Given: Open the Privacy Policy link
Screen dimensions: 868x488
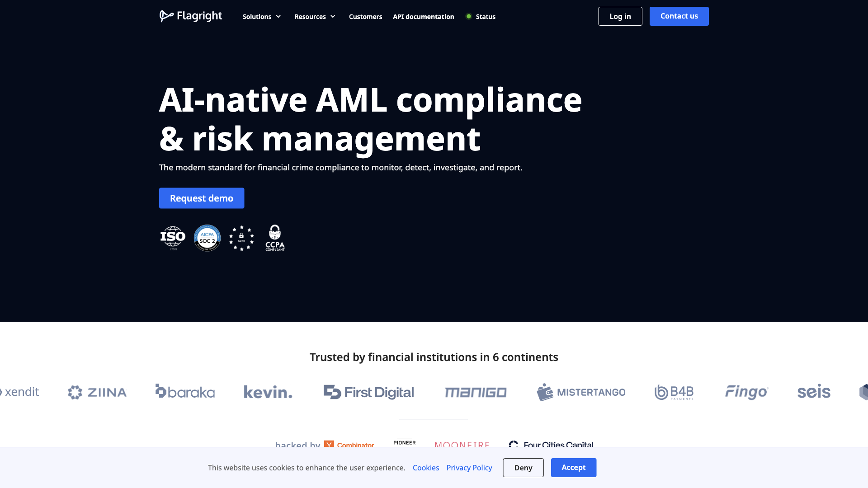Looking at the screenshot, I should (469, 467).
